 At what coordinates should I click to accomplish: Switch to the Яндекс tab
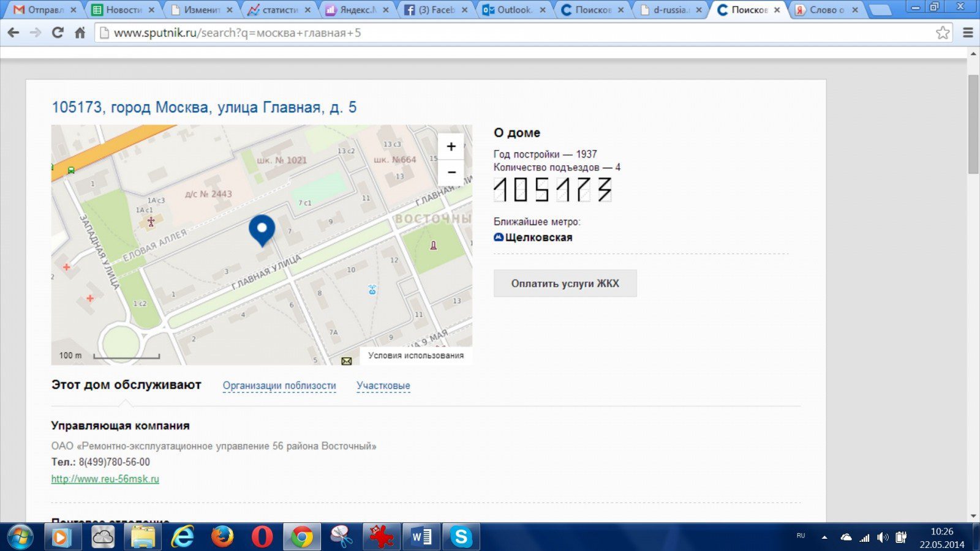[x=357, y=10]
